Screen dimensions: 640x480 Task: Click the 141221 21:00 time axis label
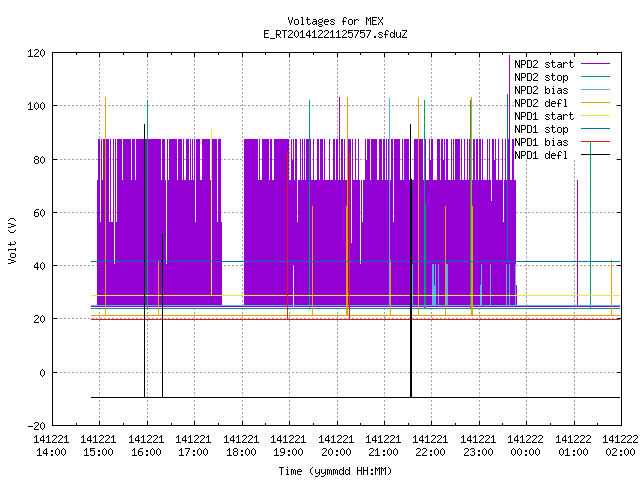pos(383,446)
